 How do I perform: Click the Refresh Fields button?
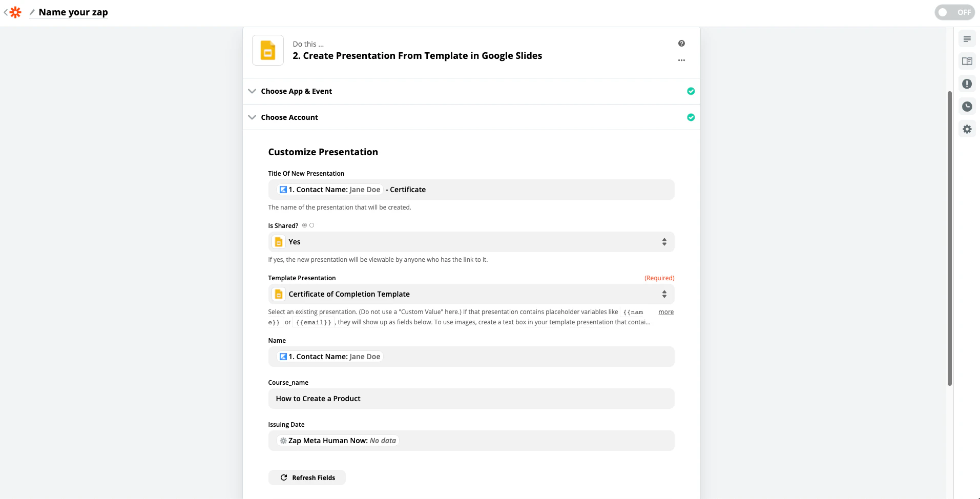[307, 477]
